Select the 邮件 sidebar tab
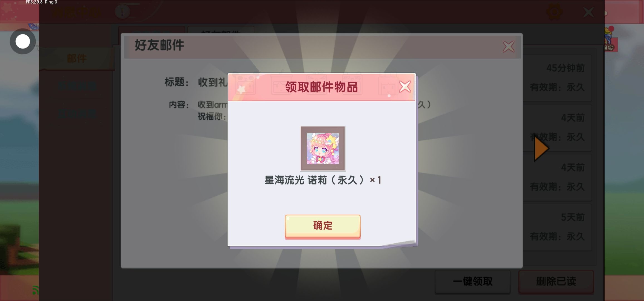The image size is (644, 301). point(77,59)
